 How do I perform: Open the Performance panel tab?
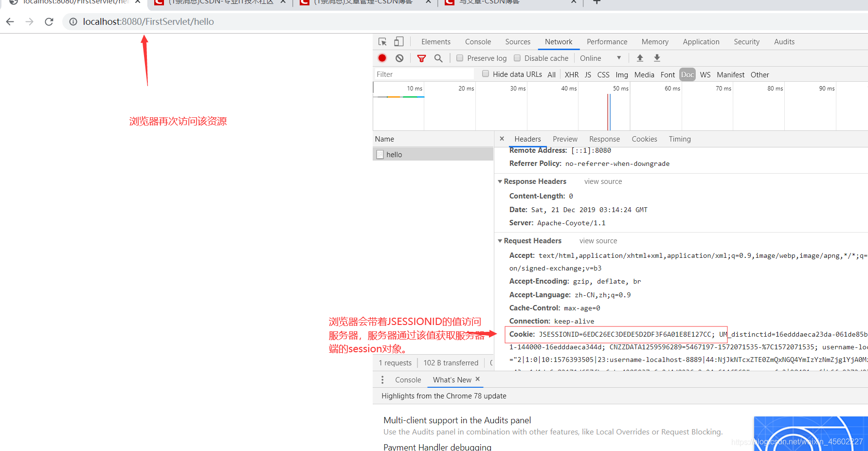click(607, 42)
